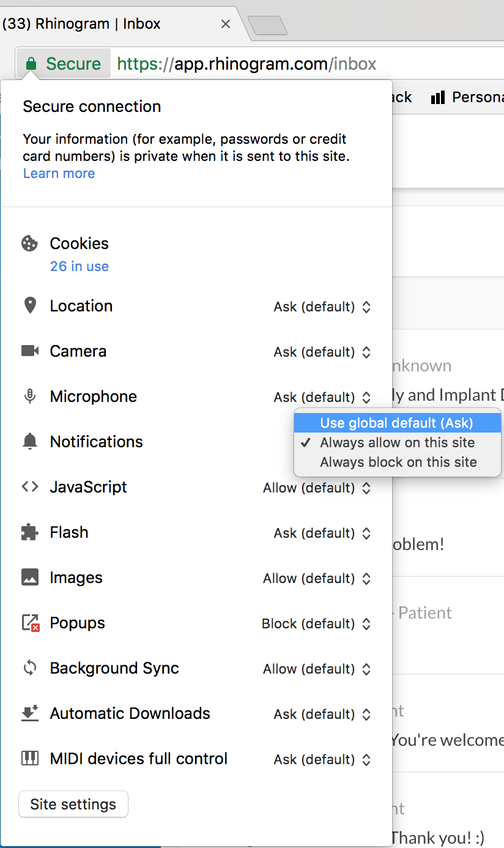
Task: Click the Automatic Downloads label
Action: 130,713
